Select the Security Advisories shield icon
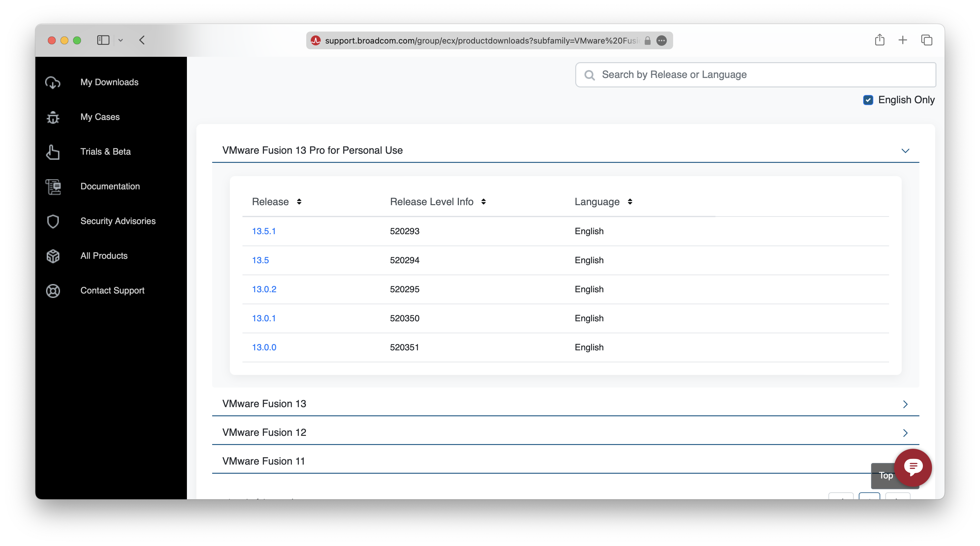The height and width of the screenshot is (546, 980). [52, 221]
